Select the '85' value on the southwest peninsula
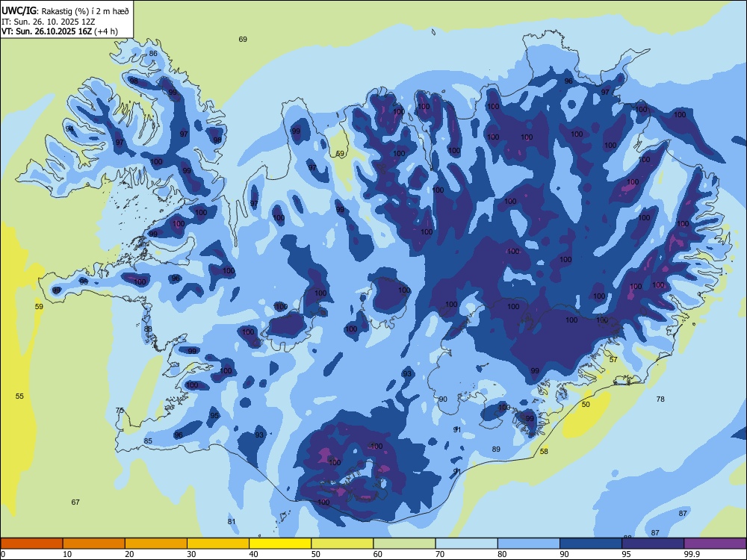747x560 pixels. (148, 441)
